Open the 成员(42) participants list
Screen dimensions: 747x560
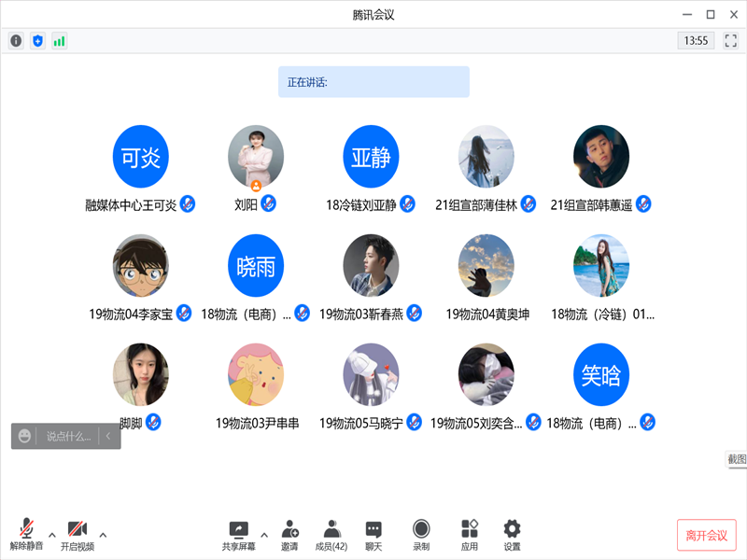(x=331, y=535)
